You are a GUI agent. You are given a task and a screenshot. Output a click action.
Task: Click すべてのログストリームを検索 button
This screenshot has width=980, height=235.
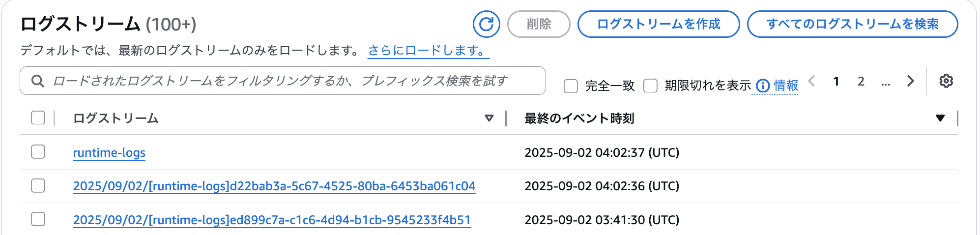853,24
